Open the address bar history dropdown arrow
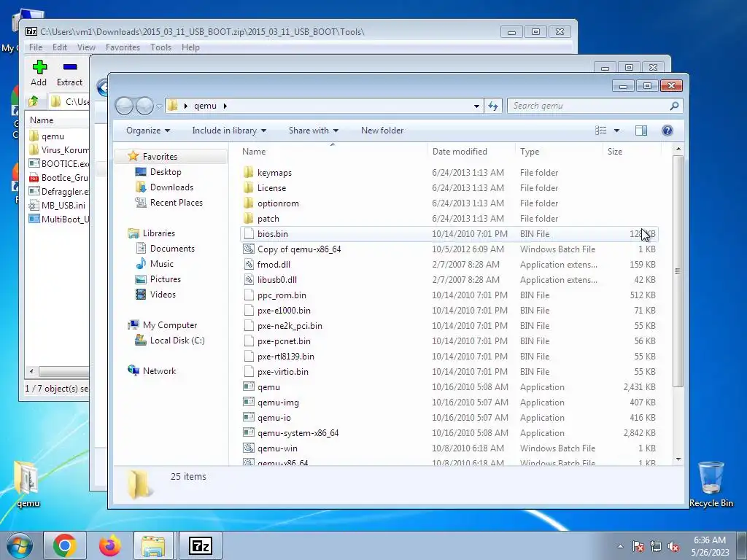The image size is (747, 560). (476, 106)
